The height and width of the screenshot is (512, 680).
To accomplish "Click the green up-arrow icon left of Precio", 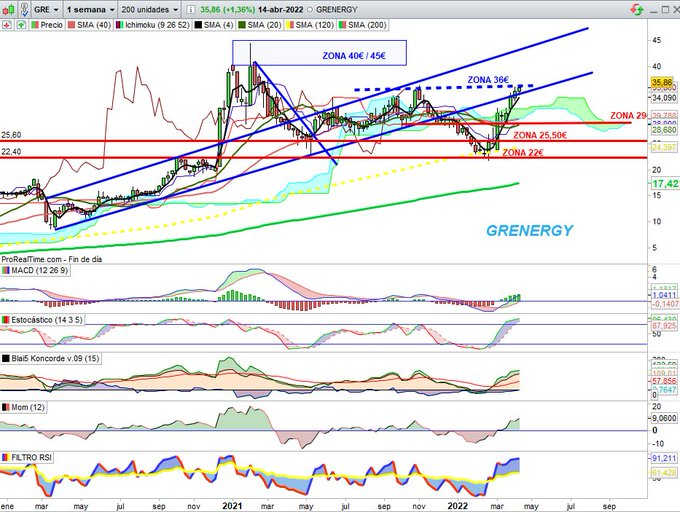I will coord(21,25).
